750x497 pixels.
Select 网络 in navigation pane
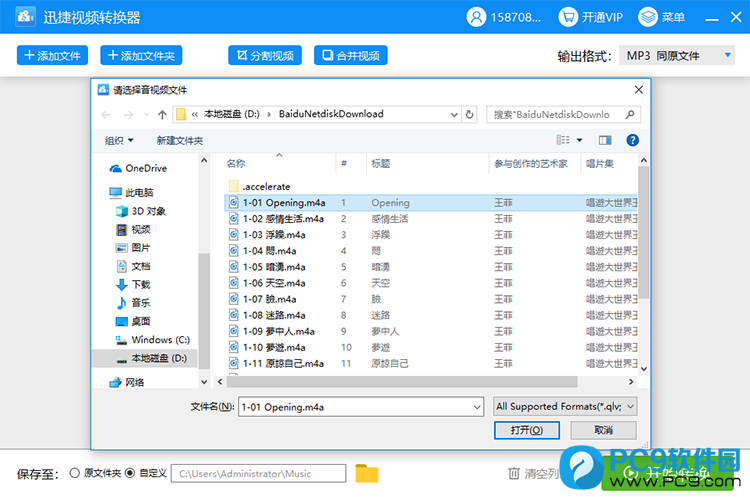127,382
